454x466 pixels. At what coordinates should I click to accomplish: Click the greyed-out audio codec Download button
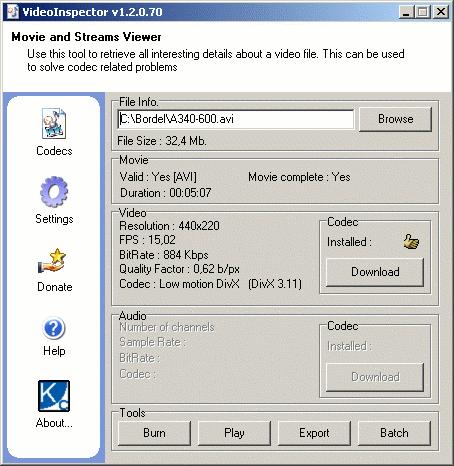[x=375, y=377]
